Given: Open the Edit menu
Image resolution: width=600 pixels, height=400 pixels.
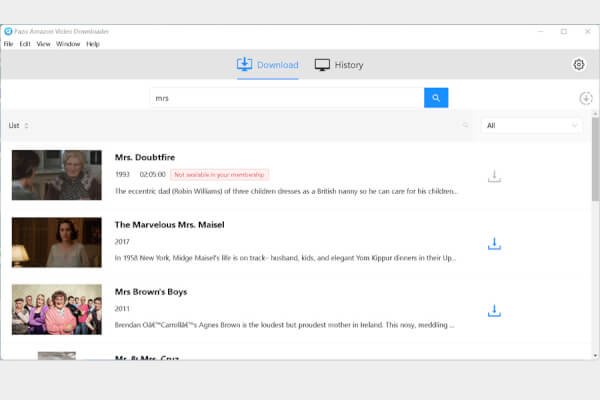Looking at the screenshot, I should (25, 44).
